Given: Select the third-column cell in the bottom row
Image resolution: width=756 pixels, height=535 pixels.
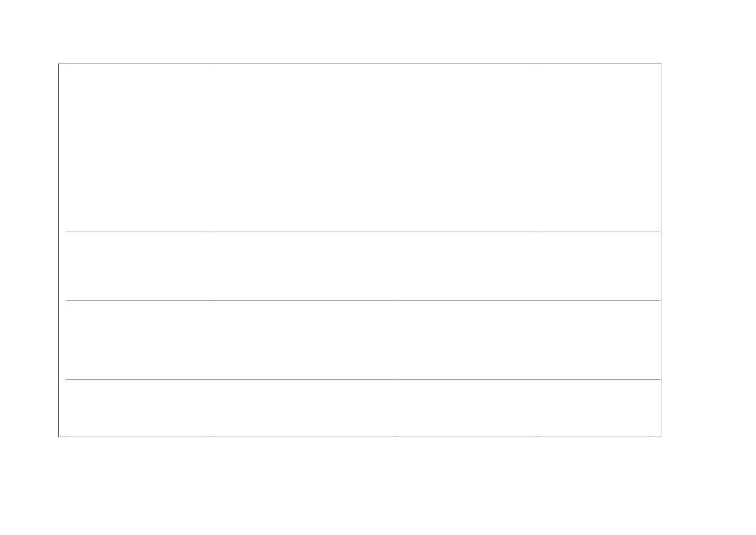Looking at the screenshot, I should pos(467,408).
